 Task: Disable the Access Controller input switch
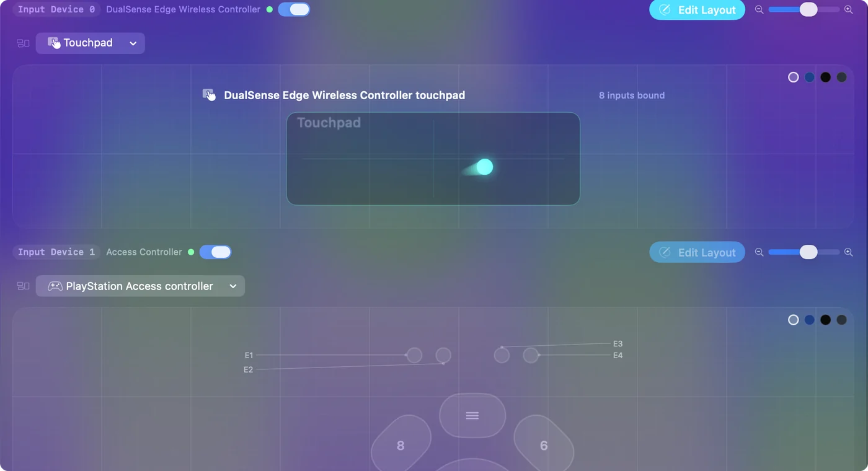coord(215,252)
